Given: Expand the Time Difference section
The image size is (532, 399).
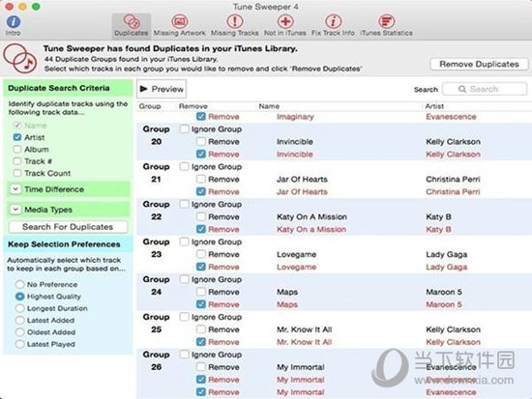Looking at the screenshot, I should tap(15, 189).
